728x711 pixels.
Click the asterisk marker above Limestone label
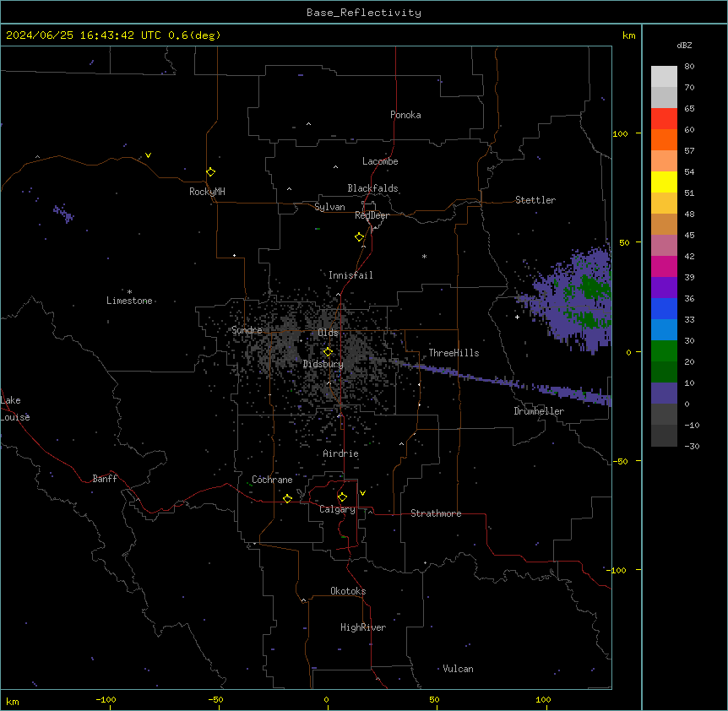pos(129,292)
